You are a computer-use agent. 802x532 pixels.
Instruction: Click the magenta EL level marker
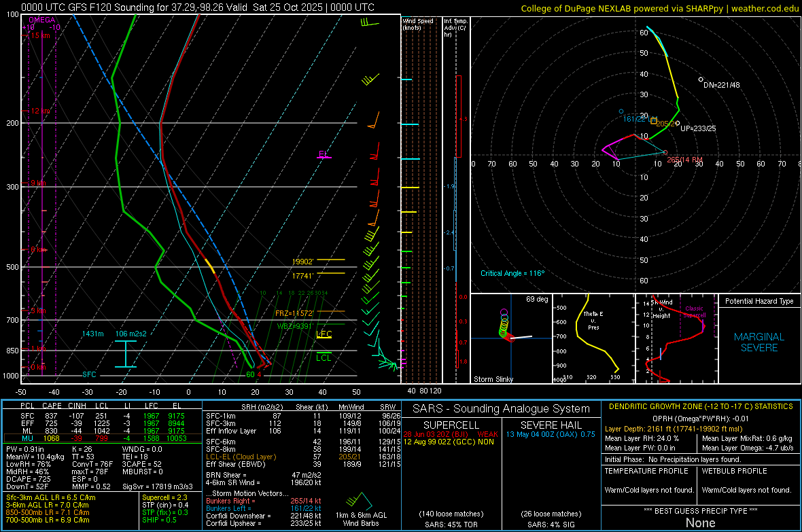pyautogui.click(x=324, y=154)
